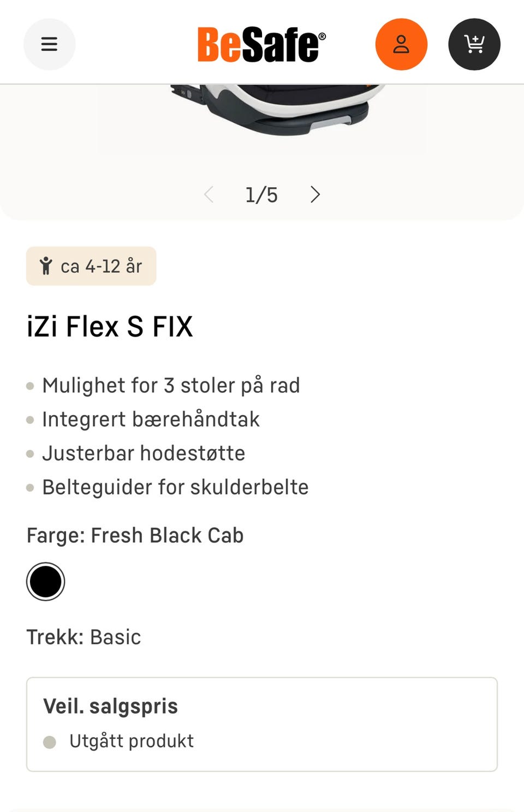Screen dimensions: 524x812
Task: Go to the next product image
Action: point(315,194)
